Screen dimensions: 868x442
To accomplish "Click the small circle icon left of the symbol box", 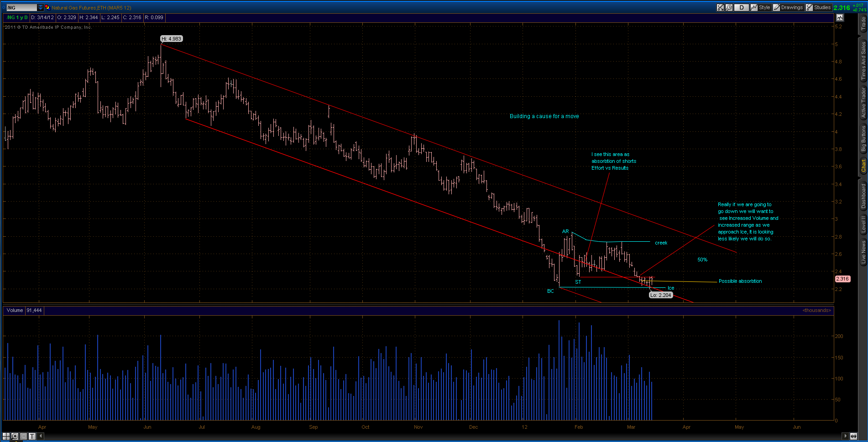I will (4, 7).
